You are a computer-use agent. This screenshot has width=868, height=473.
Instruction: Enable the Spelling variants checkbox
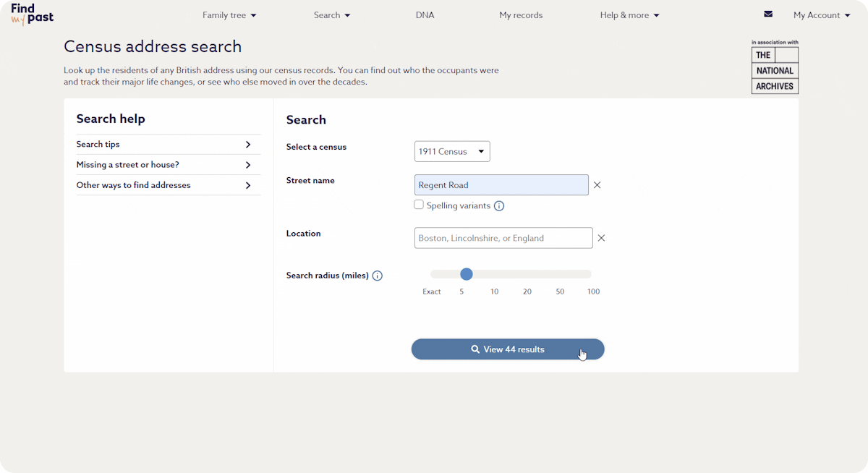(x=419, y=205)
